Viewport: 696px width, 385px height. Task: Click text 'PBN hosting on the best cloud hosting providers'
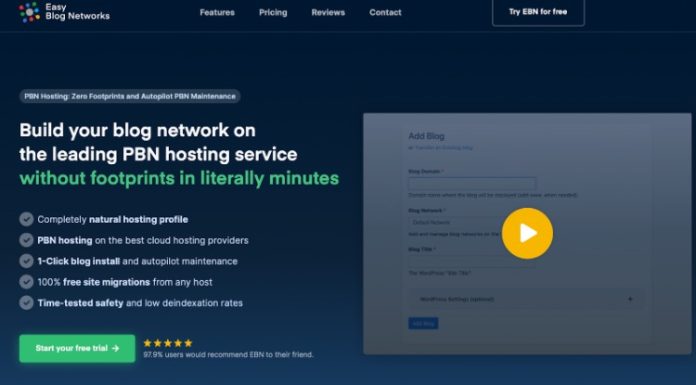143,240
